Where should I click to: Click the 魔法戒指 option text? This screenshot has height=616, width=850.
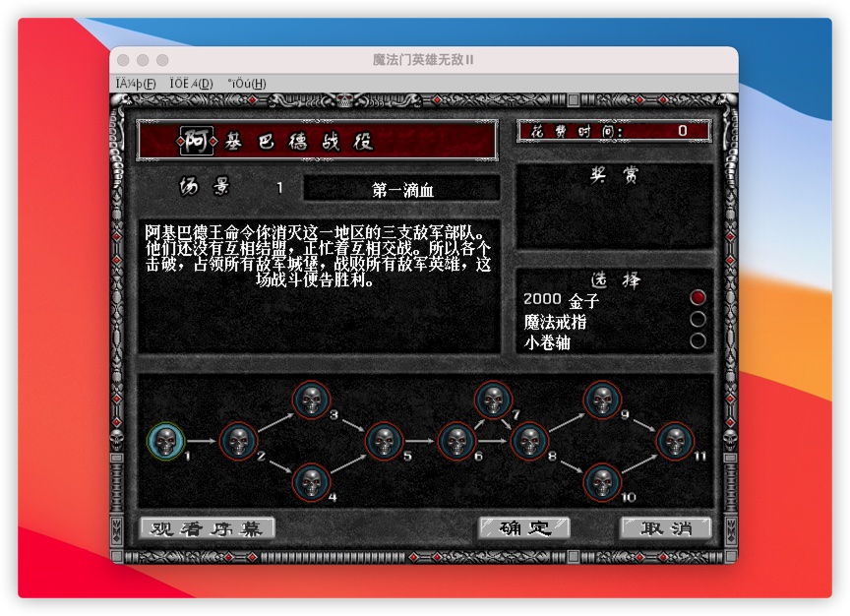(x=555, y=322)
